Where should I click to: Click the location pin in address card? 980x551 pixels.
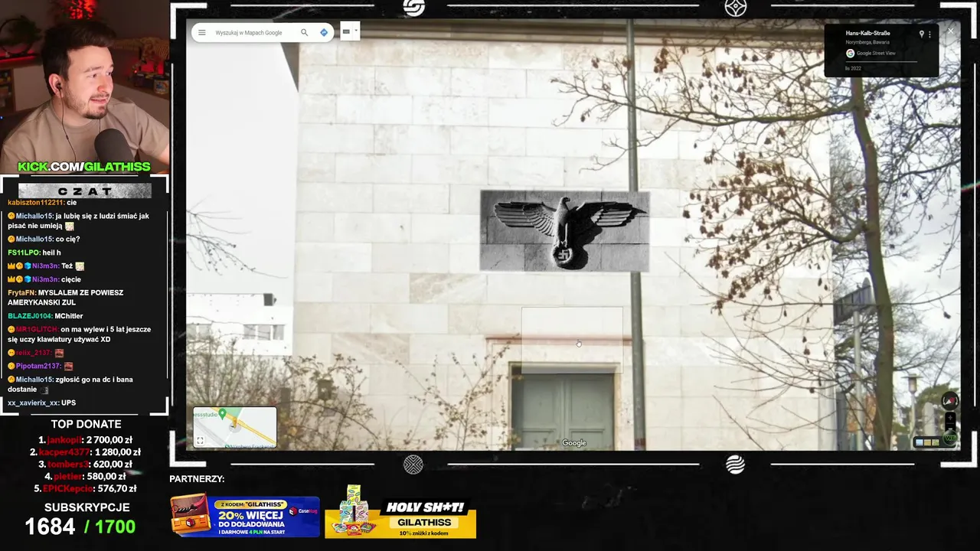(921, 34)
